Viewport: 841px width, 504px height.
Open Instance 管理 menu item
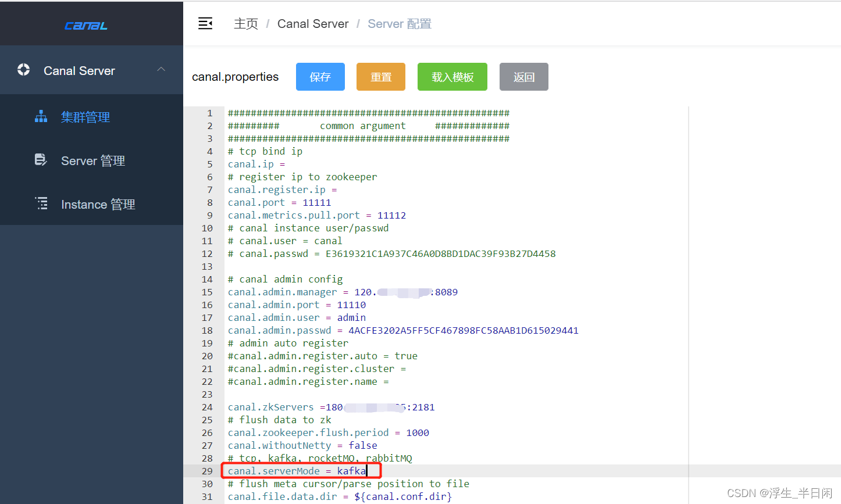point(91,204)
